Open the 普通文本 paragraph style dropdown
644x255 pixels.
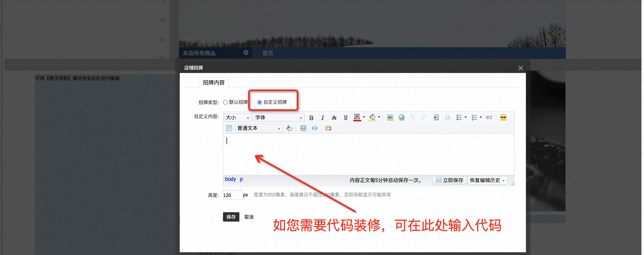pos(259,128)
